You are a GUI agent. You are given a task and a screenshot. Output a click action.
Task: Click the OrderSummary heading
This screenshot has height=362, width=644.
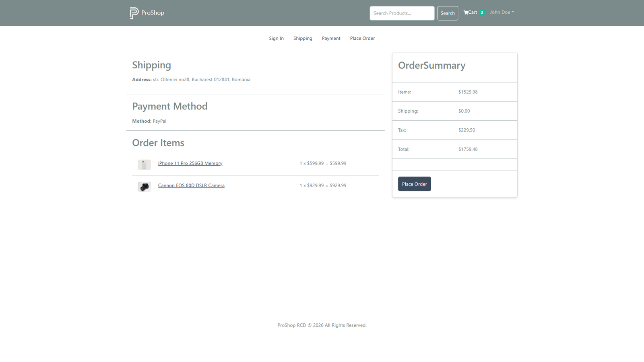coord(431,66)
